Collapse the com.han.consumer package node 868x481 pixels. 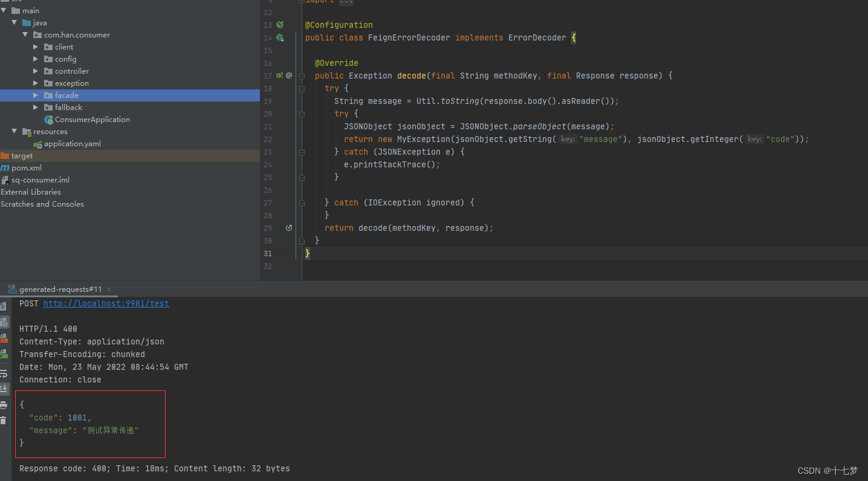[x=25, y=35]
